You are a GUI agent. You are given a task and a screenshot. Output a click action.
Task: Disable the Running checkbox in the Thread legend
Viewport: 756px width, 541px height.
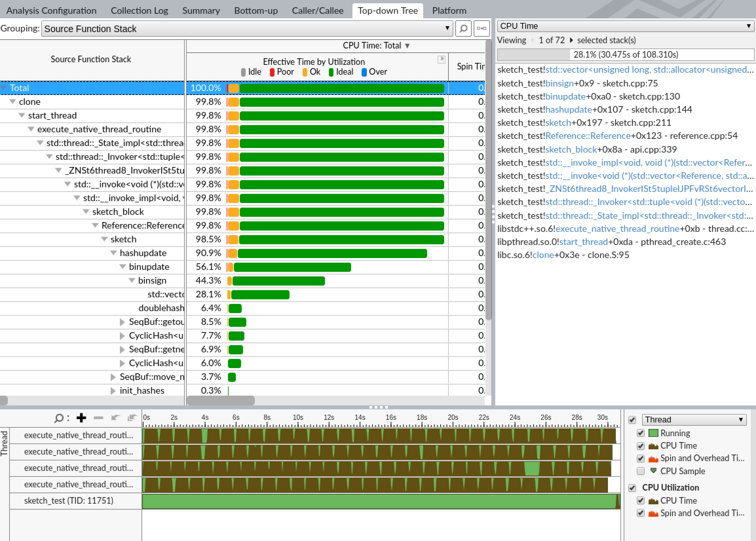pos(641,433)
